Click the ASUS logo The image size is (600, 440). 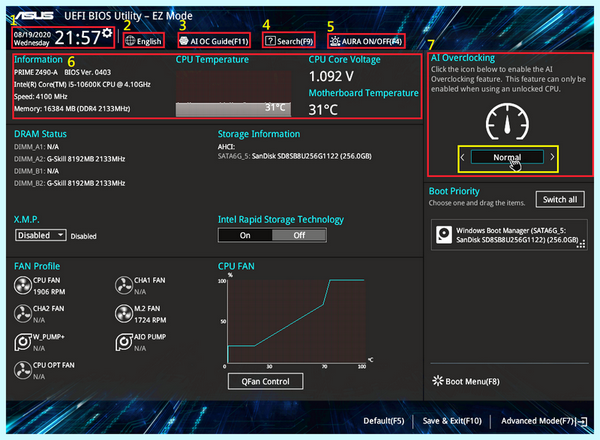pos(34,15)
